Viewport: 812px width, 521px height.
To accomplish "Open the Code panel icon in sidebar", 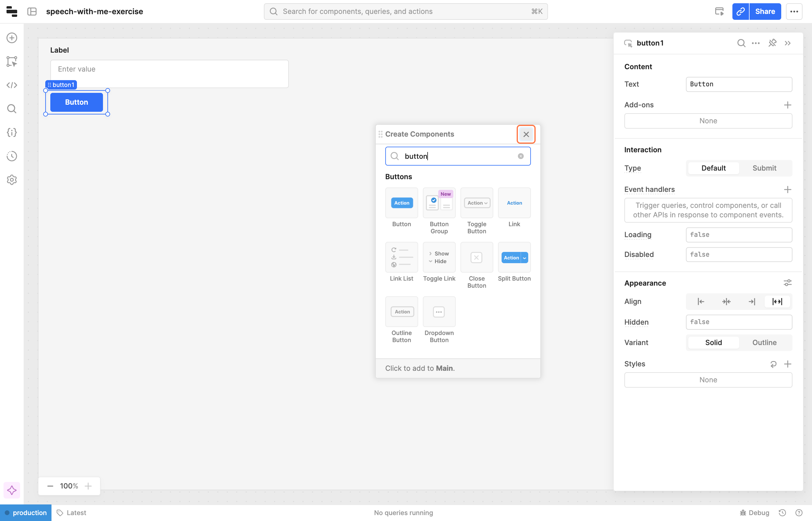I will [12, 85].
